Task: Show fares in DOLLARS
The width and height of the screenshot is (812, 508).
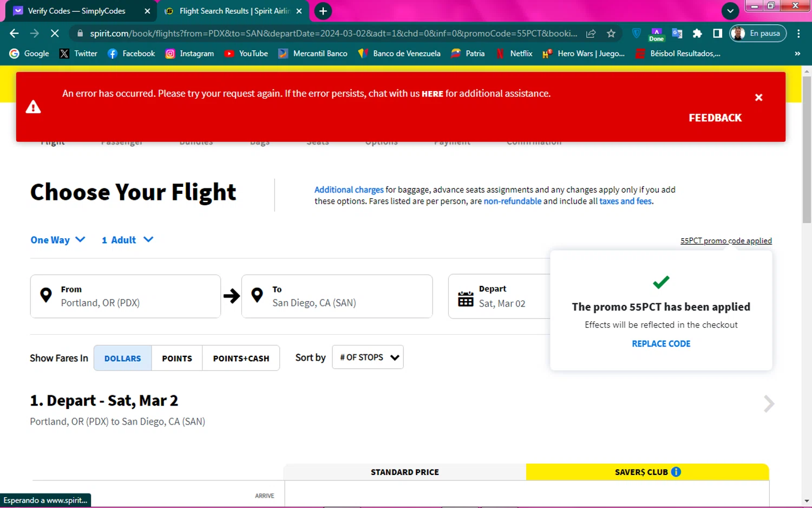Action: click(x=123, y=358)
